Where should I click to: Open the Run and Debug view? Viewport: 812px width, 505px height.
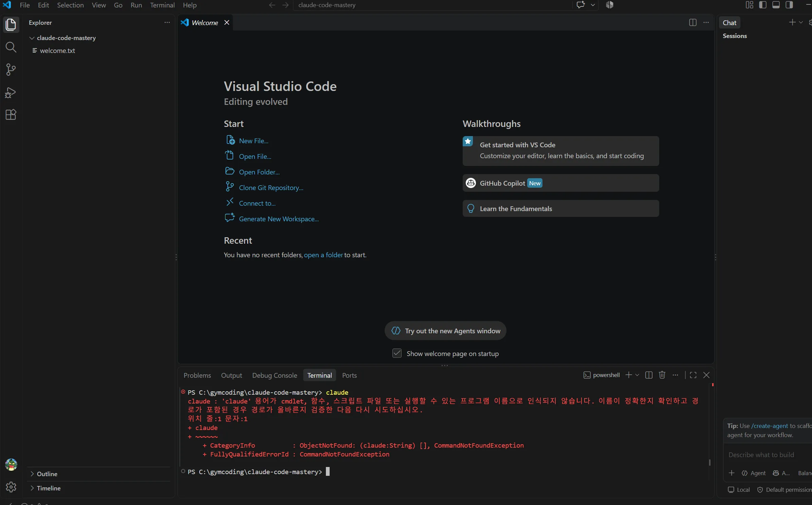(11, 92)
